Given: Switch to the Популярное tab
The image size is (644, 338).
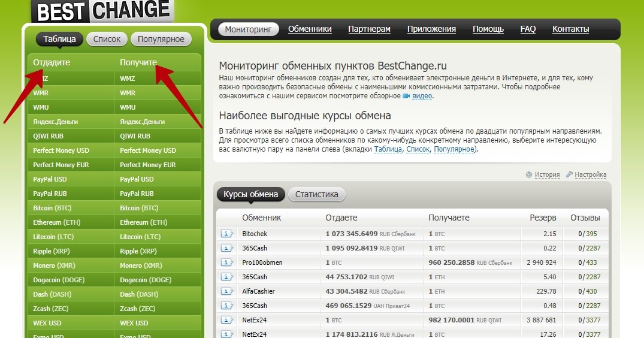Looking at the screenshot, I should tap(161, 39).
